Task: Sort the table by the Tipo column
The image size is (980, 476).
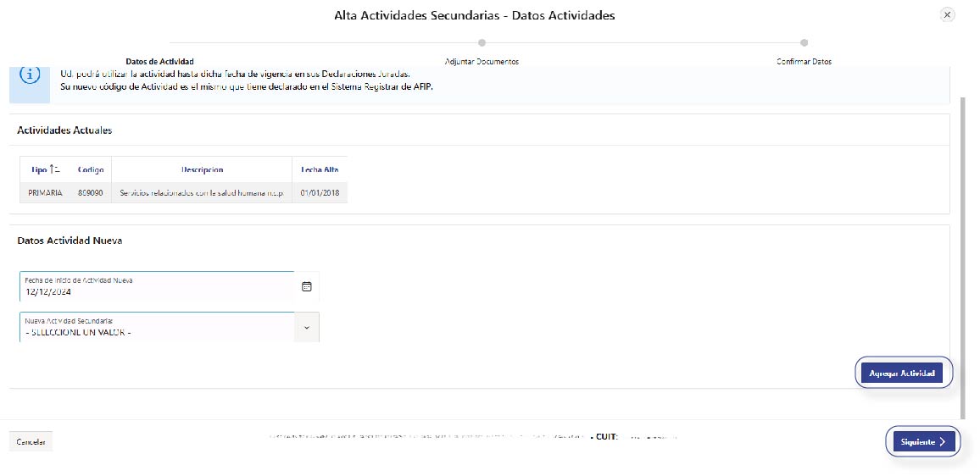Action: pos(45,169)
